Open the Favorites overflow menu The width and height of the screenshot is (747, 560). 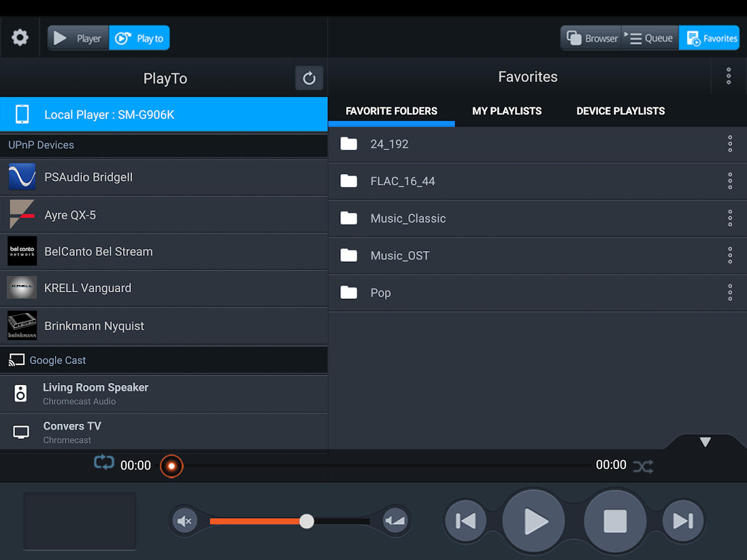(728, 76)
